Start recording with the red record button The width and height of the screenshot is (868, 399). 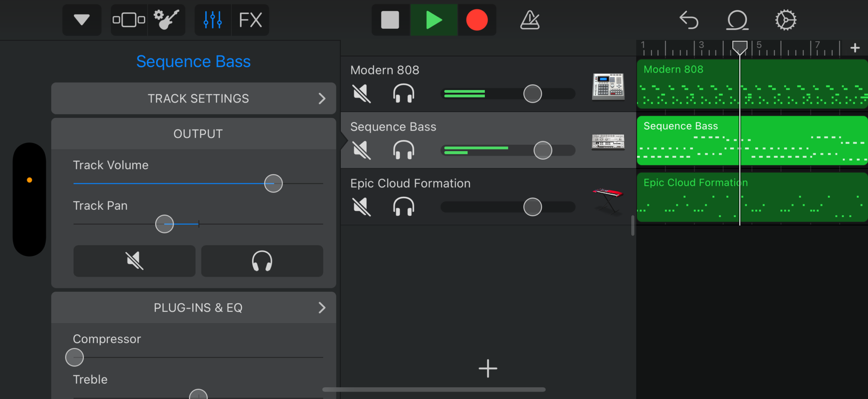click(x=477, y=20)
